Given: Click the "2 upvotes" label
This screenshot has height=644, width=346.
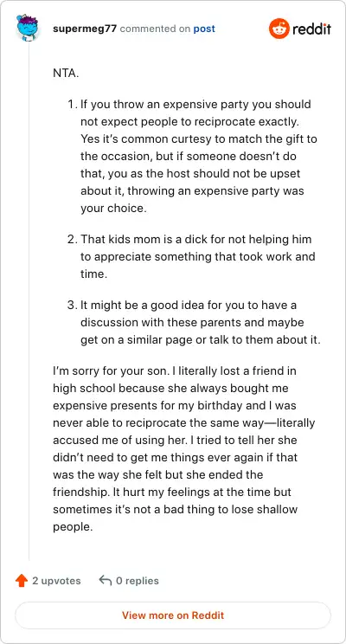Looking at the screenshot, I should tap(56, 581).
